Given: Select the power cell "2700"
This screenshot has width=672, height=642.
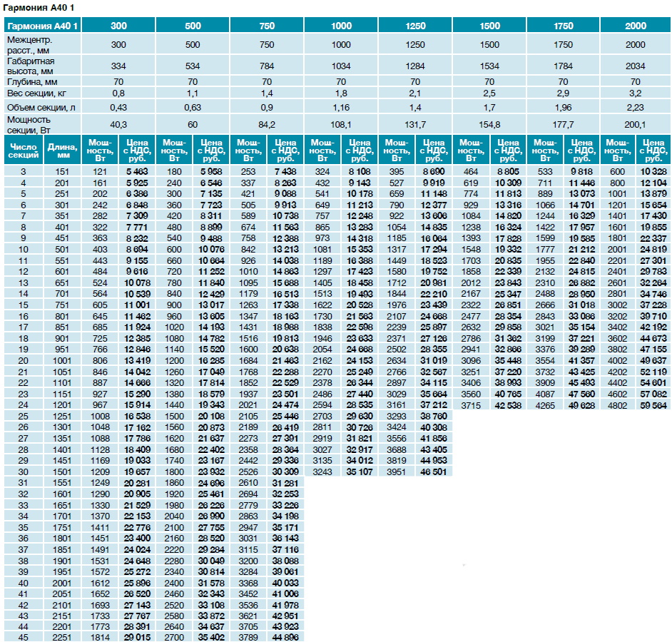Looking at the screenshot, I should pyautogui.click(x=174, y=637).
